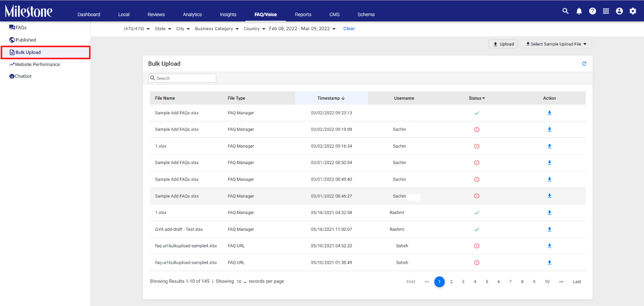Open the Insights tab

pos(228,14)
